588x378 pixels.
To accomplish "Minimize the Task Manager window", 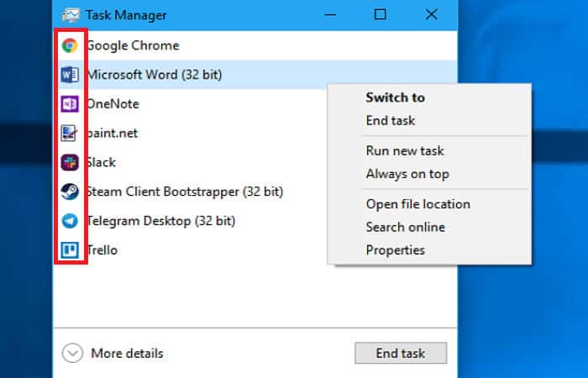I will point(330,15).
